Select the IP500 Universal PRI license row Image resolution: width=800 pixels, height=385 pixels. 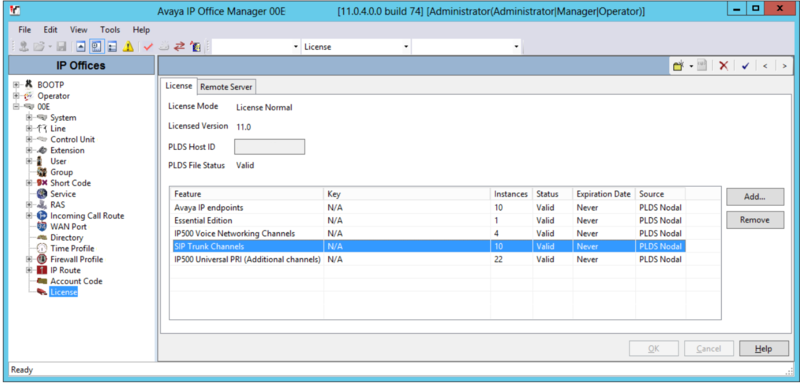[428, 260]
